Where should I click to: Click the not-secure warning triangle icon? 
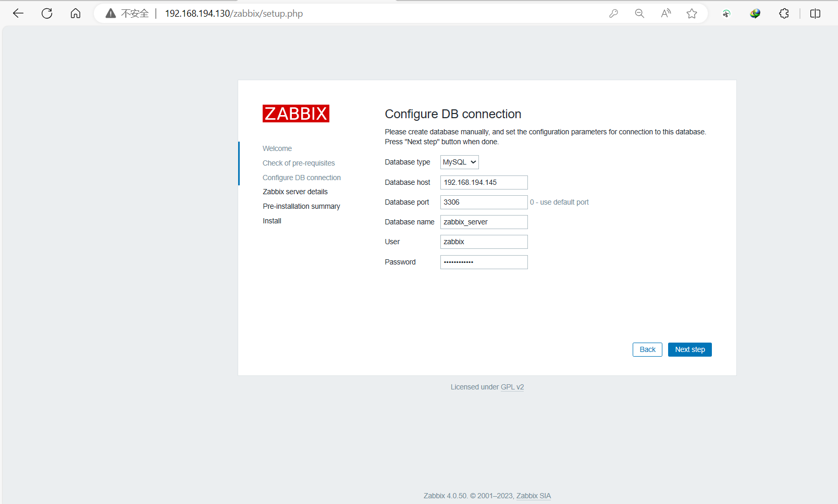pos(110,14)
